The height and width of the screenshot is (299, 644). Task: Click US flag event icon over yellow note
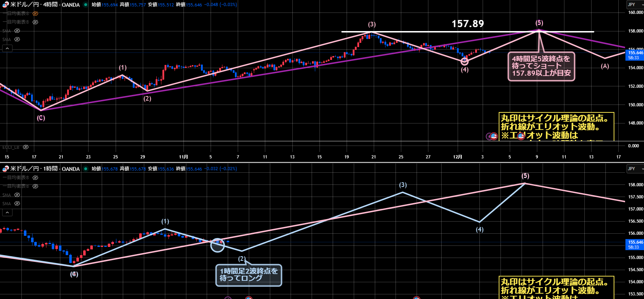coord(521,136)
